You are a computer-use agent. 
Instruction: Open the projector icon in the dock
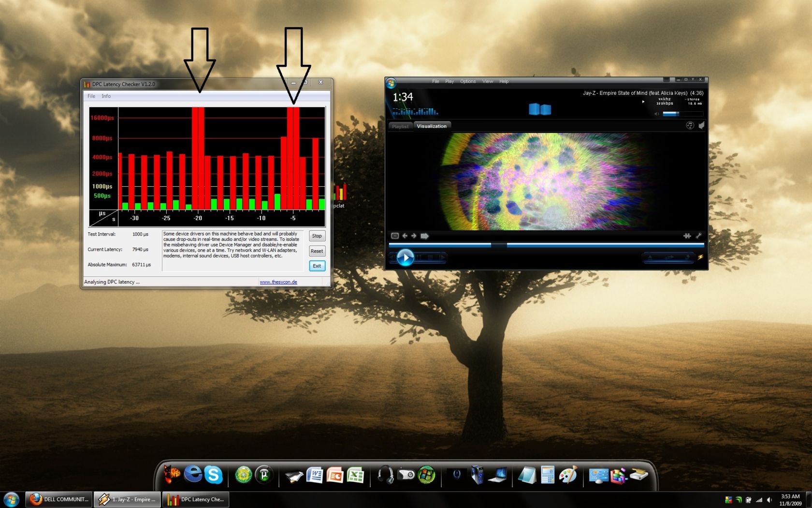tap(406, 475)
